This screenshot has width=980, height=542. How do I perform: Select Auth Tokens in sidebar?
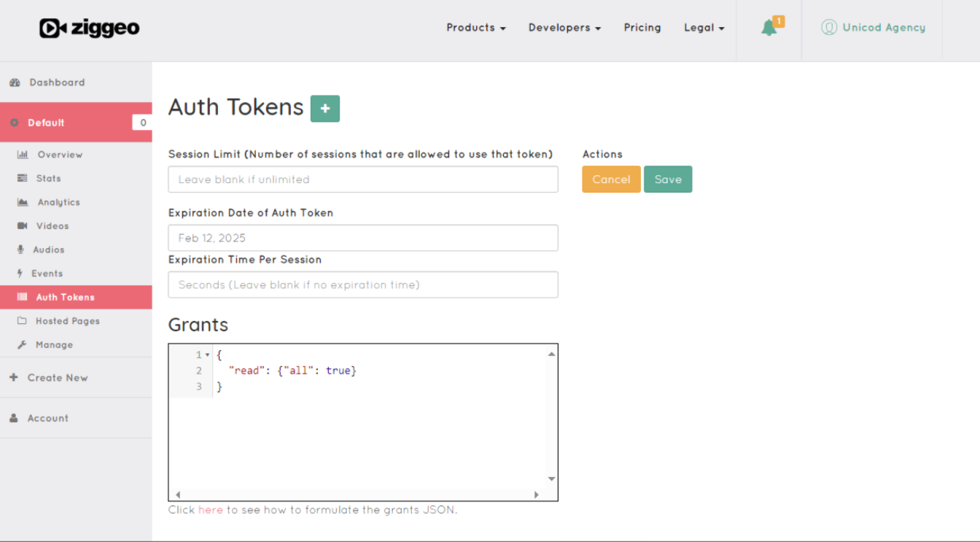click(76, 297)
